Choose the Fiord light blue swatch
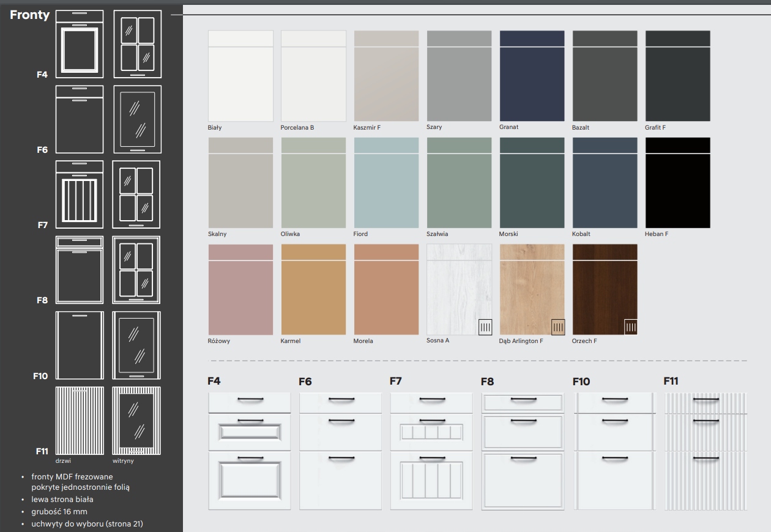Screen dimensions: 771x532 (386, 182)
